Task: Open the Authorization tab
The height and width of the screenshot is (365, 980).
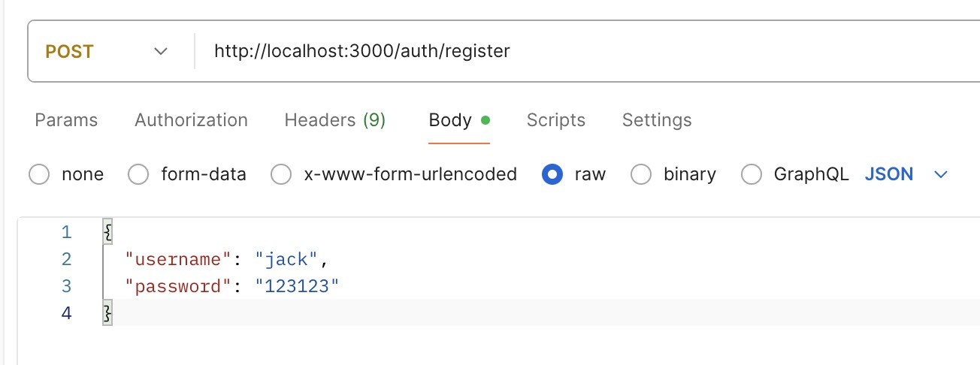Action: click(191, 120)
